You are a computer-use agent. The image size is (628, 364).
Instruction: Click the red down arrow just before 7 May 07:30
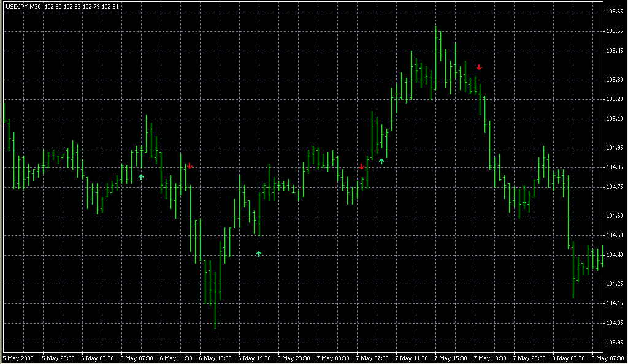coord(361,167)
